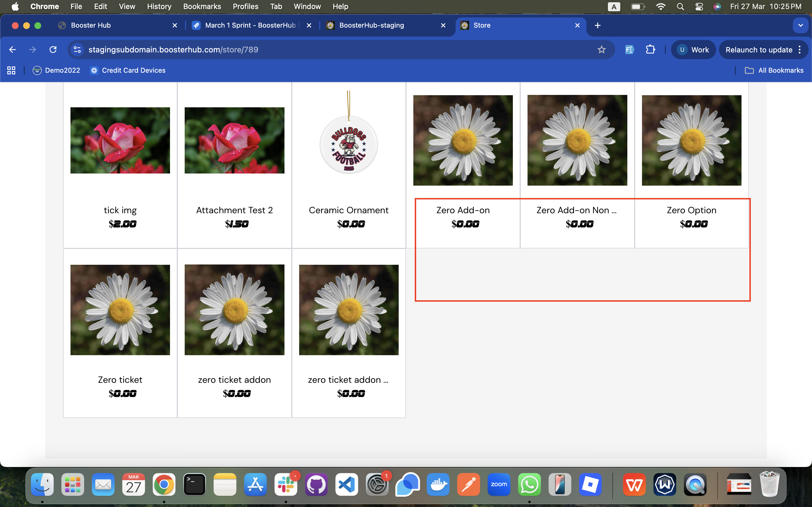Open the site information icon in the address bar
Image resolution: width=812 pixels, height=507 pixels.
pos(77,50)
